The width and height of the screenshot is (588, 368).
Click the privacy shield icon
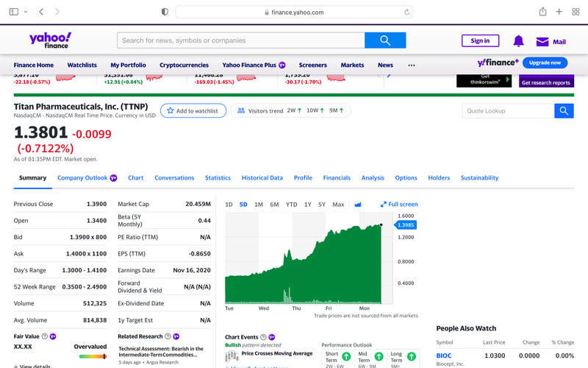tap(165, 12)
